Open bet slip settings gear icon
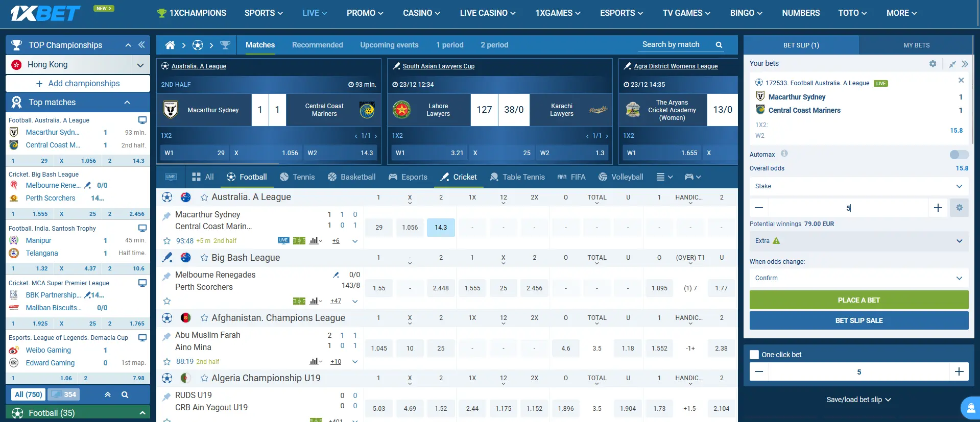The height and width of the screenshot is (422, 980). tap(933, 64)
